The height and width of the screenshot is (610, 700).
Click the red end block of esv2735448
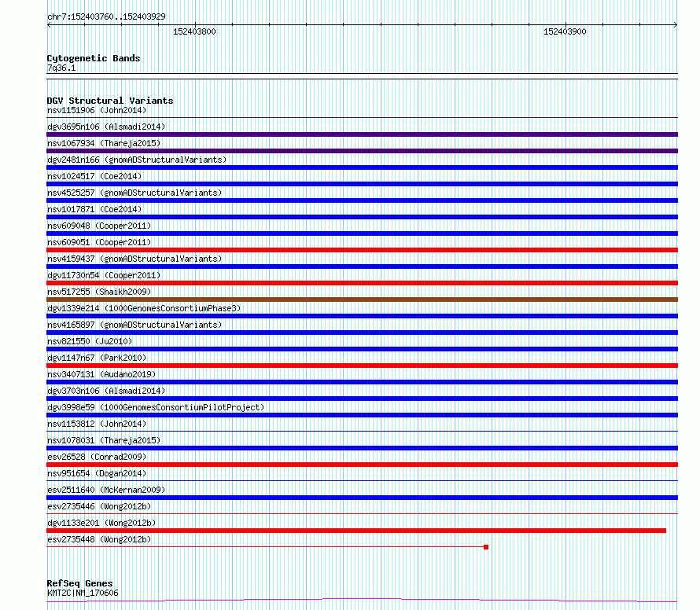pos(486,547)
